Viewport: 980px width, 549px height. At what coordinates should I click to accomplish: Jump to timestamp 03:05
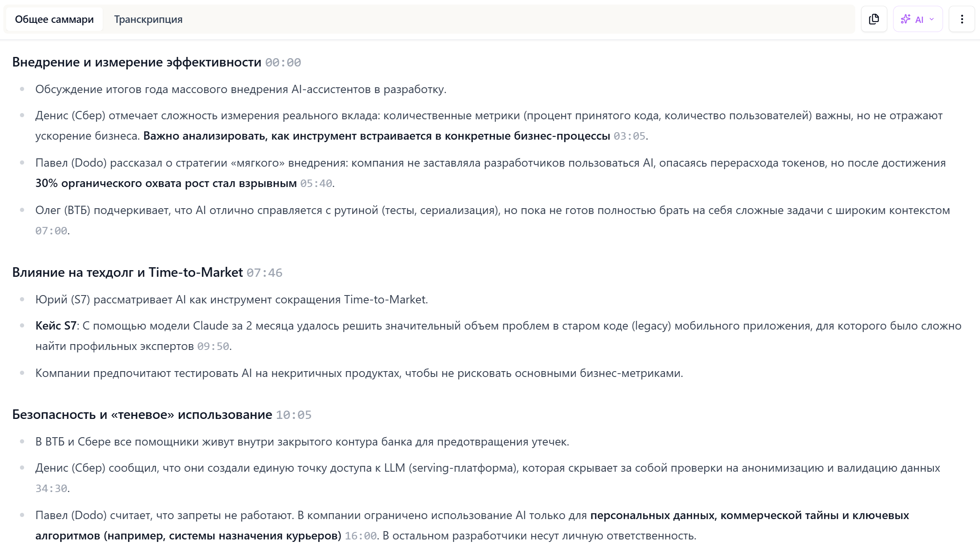point(629,136)
